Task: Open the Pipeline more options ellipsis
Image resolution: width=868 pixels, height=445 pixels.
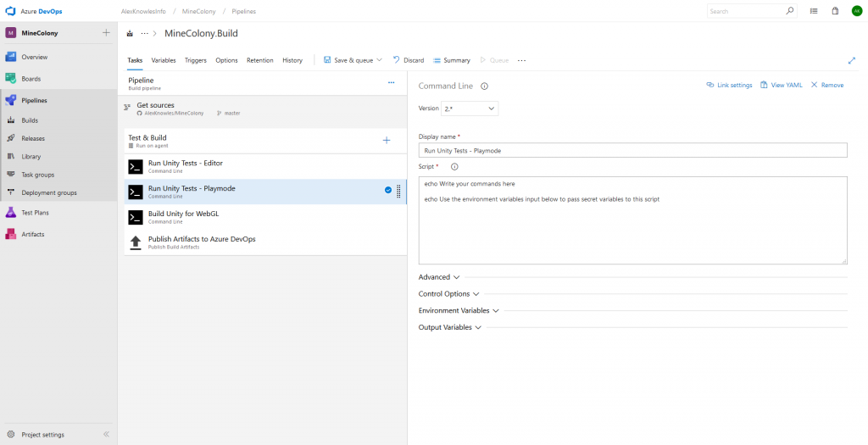Action: 391,82
